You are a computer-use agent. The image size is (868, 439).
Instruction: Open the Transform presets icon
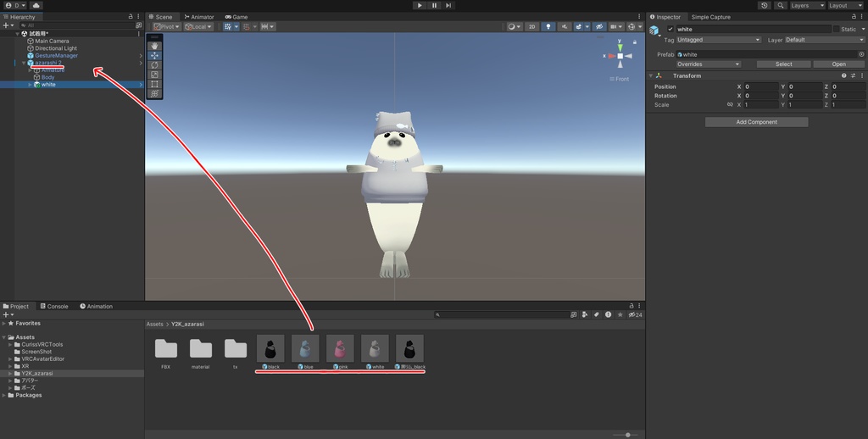coord(853,75)
